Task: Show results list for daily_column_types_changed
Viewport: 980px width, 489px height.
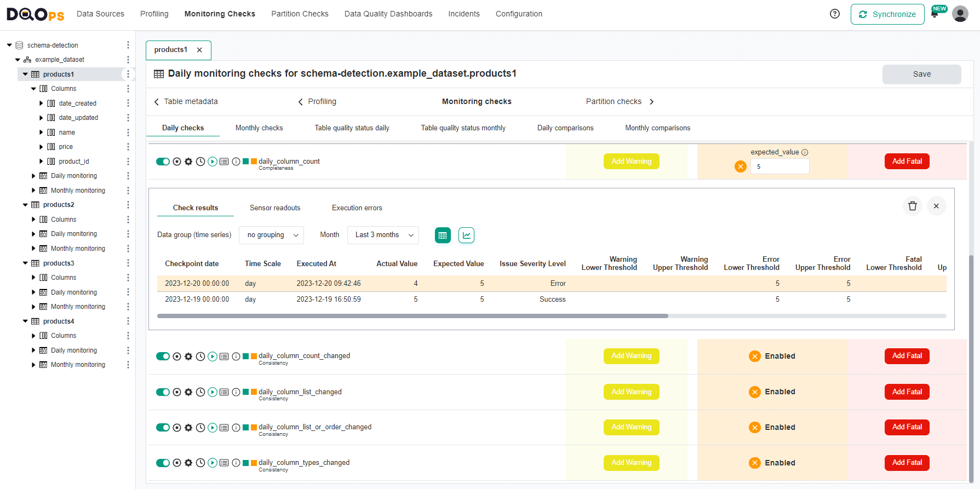Action: pyautogui.click(x=224, y=463)
